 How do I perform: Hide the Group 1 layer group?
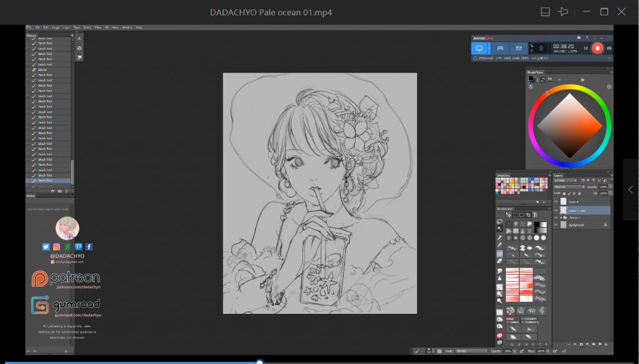click(x=556, y=218)
